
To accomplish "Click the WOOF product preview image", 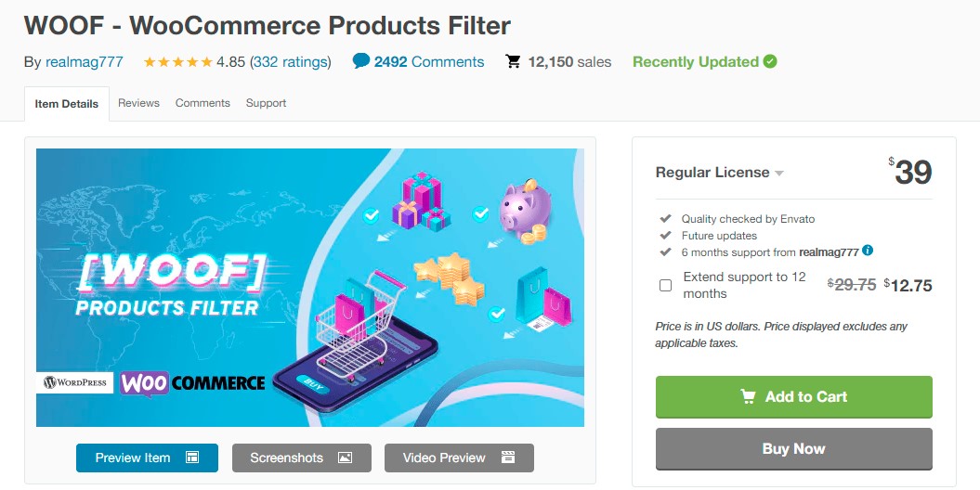I will tap(310, 288).
